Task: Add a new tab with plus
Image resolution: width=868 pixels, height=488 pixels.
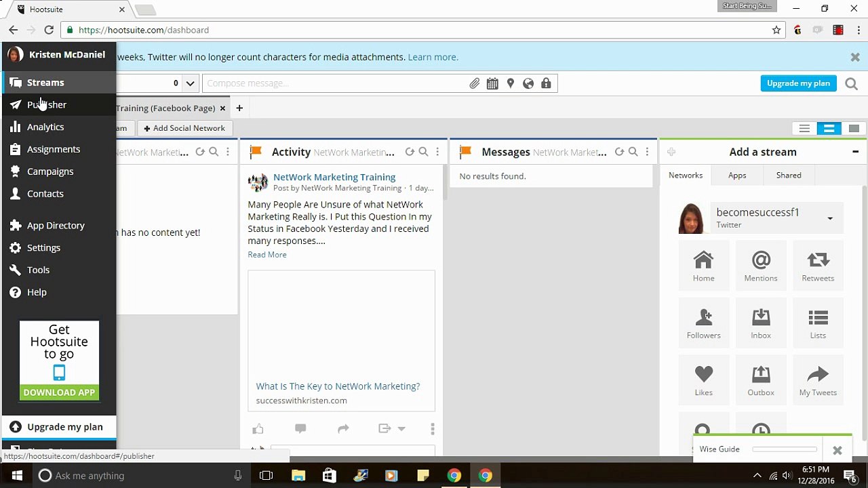Action: (239, 108)
